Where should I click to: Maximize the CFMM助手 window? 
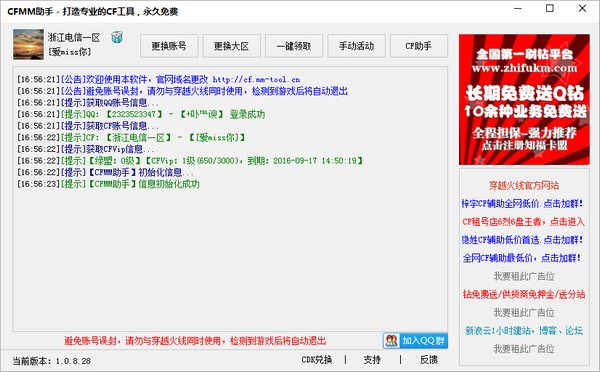tap(550, 8)
